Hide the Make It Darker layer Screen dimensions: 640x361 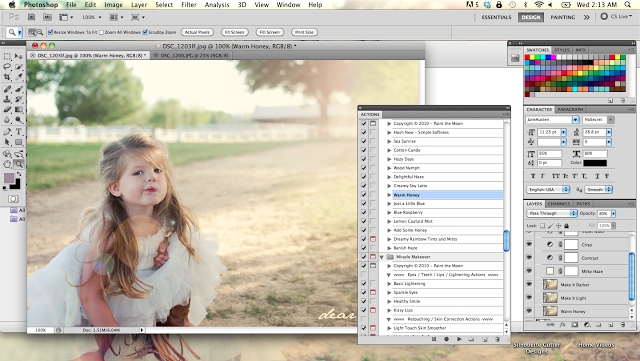(x=529, y=284)
